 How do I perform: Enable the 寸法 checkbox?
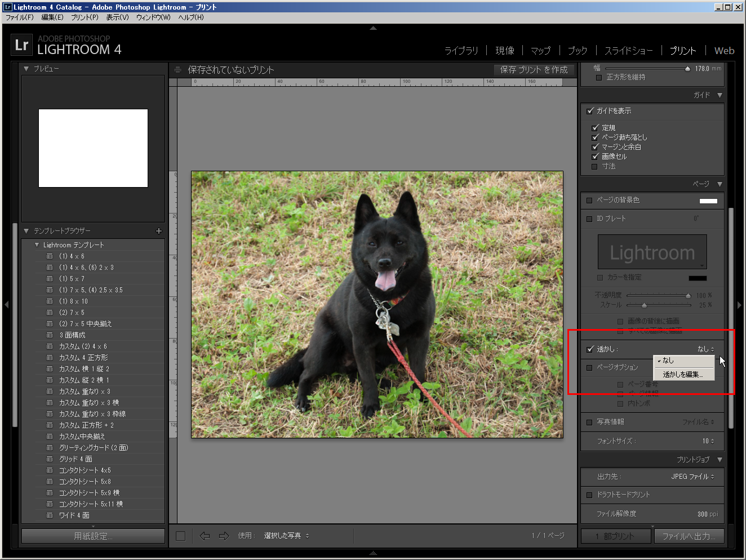point(594,167)
